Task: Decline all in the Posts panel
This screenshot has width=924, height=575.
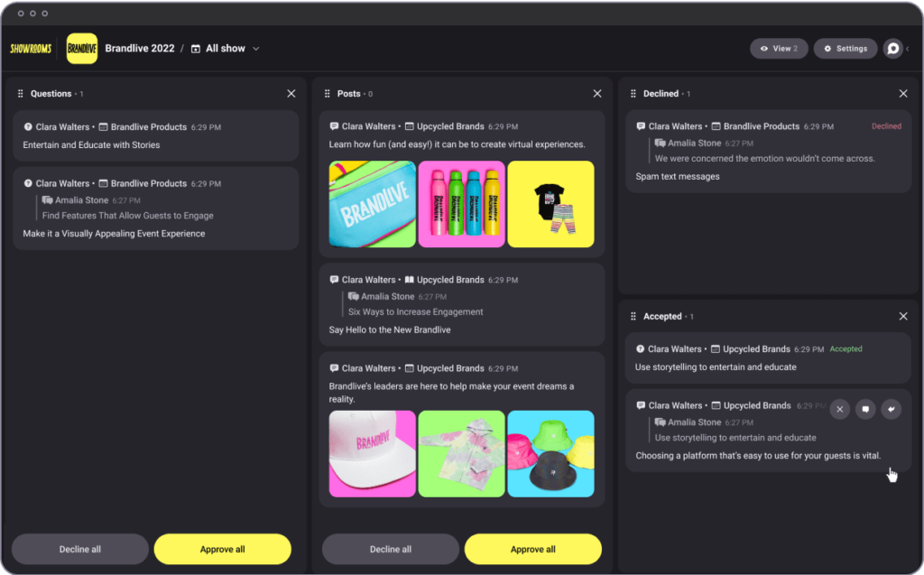Action: point(391,549)
